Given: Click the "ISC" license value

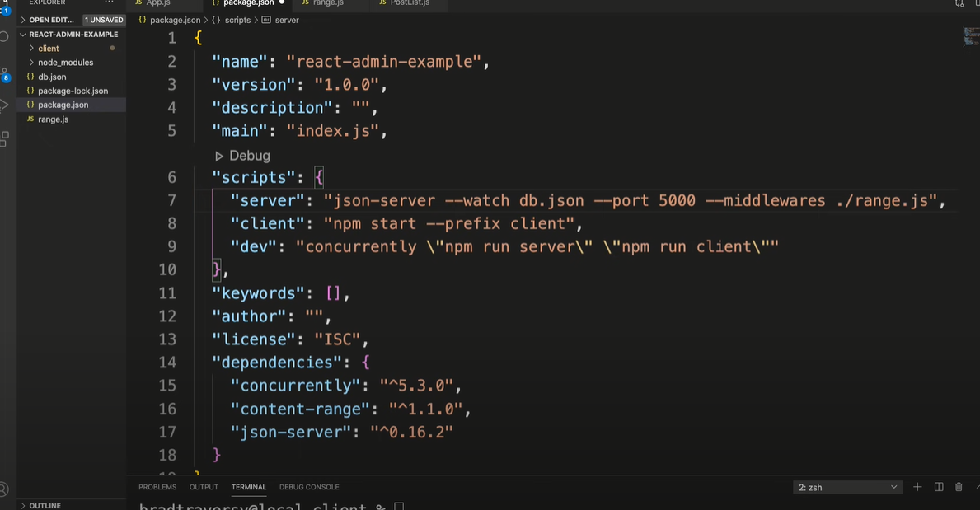Looking at the screenshot, I should [x=337, y=339].
